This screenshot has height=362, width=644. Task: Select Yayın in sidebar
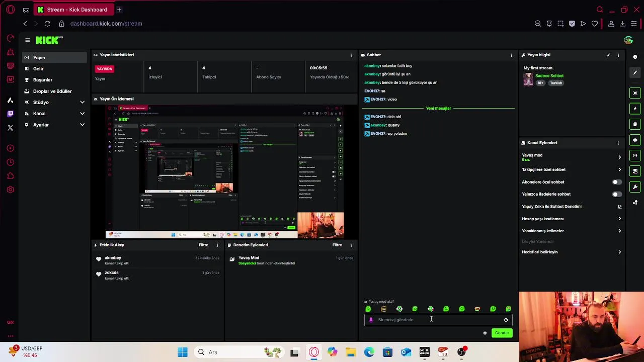54,57
